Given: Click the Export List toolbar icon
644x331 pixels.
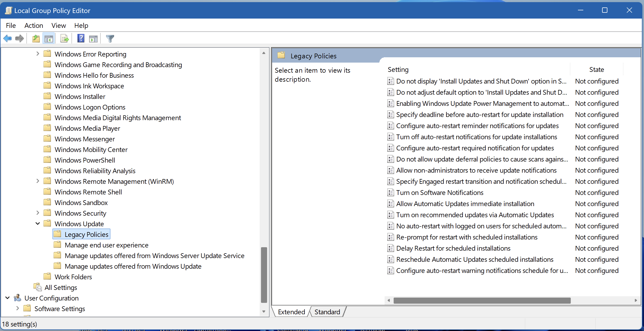Looking at the screenshot, I should 64,39.
